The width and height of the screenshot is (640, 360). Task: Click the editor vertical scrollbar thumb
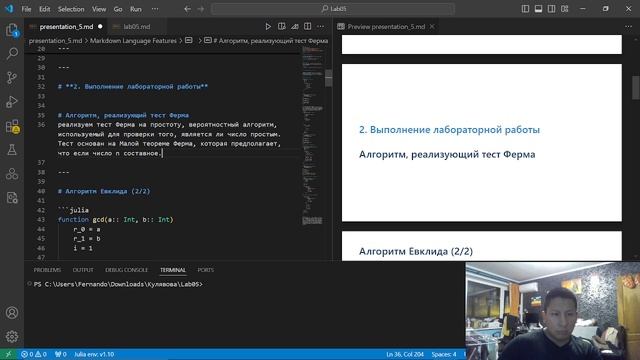329,78
